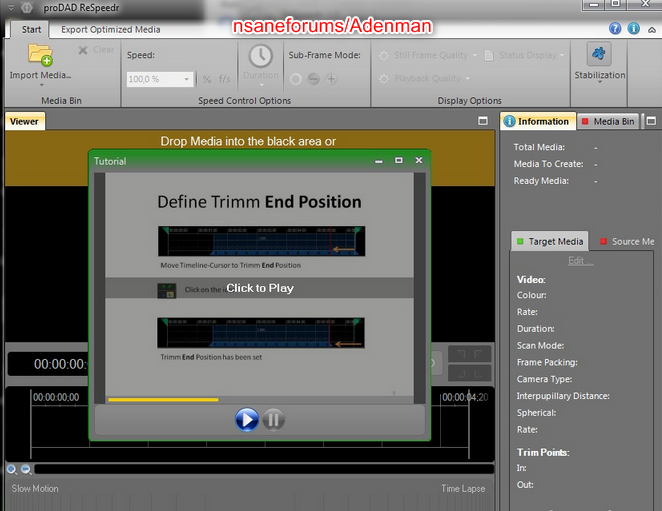Open the Stabilization dropdown arrow

[x=600, y=82]
